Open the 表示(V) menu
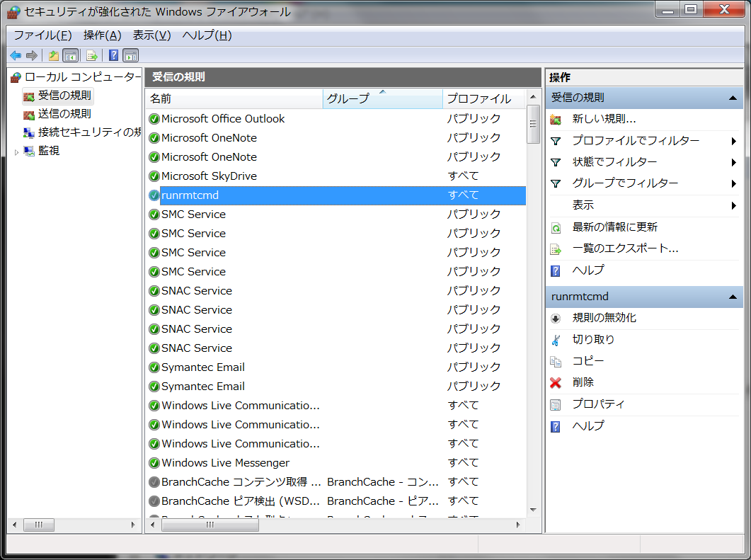The width and height of the screenshot is (751, 560). [x=151, y=35]
